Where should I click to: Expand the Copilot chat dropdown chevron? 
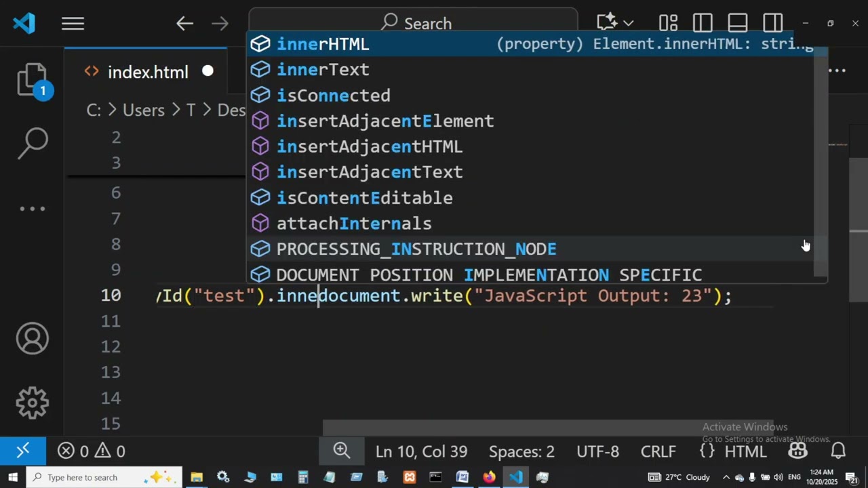[629, 24]
